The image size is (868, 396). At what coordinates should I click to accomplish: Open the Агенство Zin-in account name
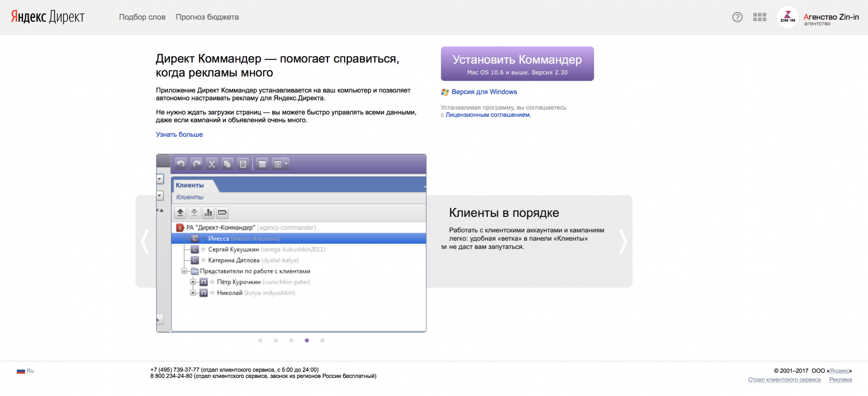[x=831, y=17]
